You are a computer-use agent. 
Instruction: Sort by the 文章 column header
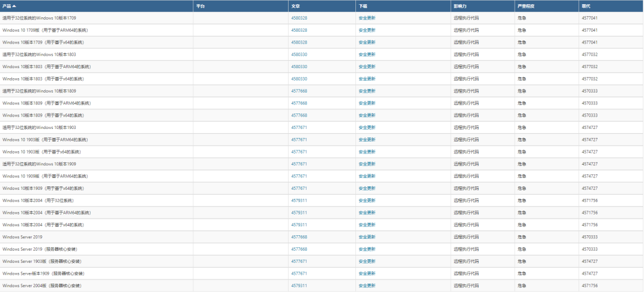tap(295, 6)
